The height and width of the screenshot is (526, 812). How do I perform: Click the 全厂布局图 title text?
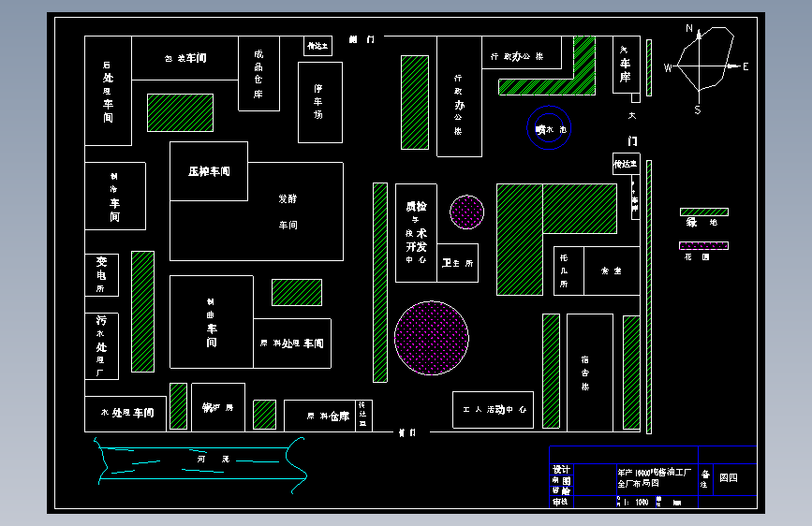(638, 483)
